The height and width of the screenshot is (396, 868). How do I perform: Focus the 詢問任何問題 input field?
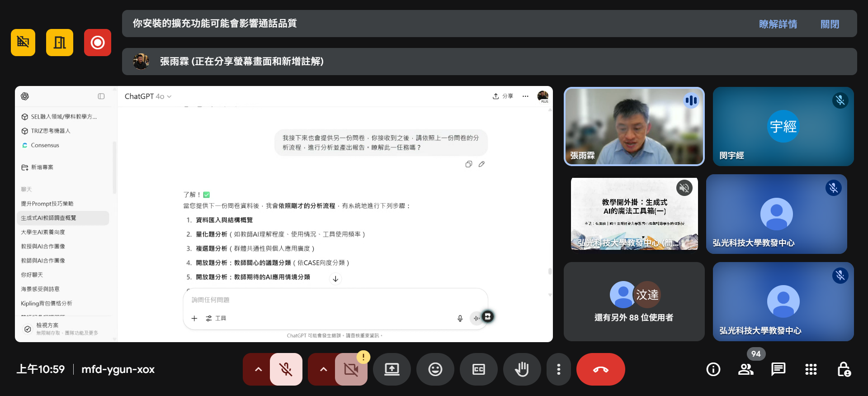pyautogui.click(x=335, y=300)
